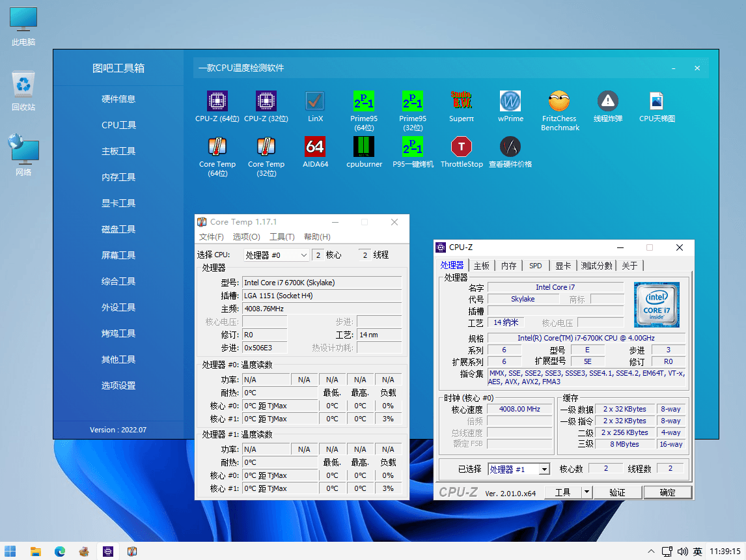Viewport: 746px width, 560px height.
Task: Select 烤鸡工具 in the sidebar
Action: [x=118, y=333]
